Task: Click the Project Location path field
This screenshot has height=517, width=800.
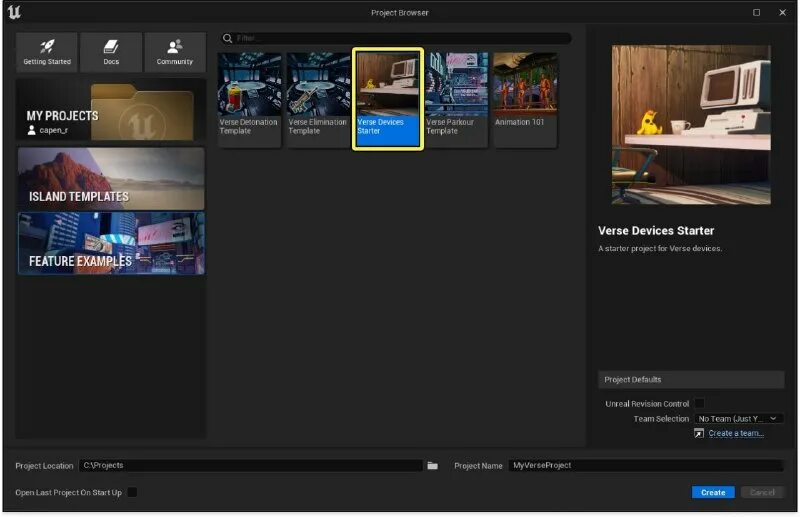Action: pos(250,465)
